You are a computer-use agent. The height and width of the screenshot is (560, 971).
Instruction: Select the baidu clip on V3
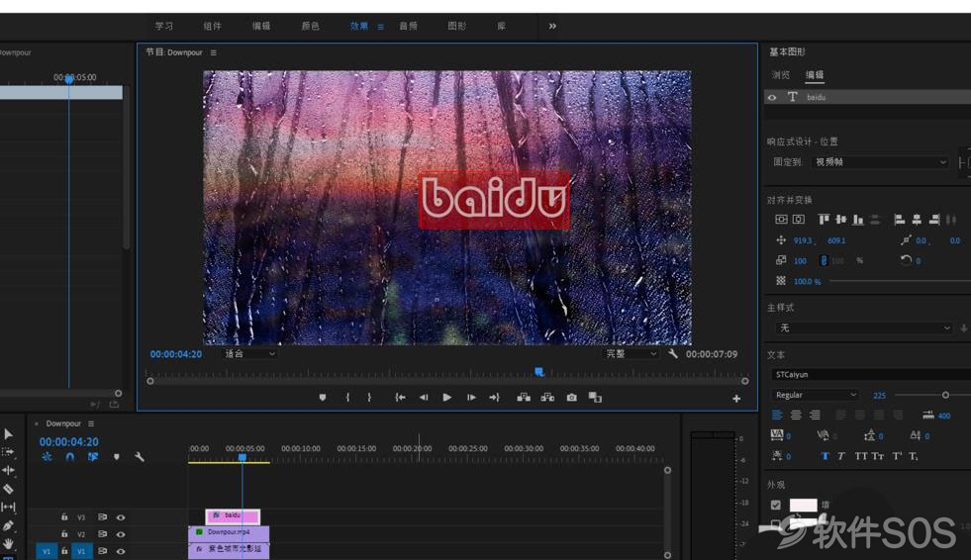[x=233, y=515]
